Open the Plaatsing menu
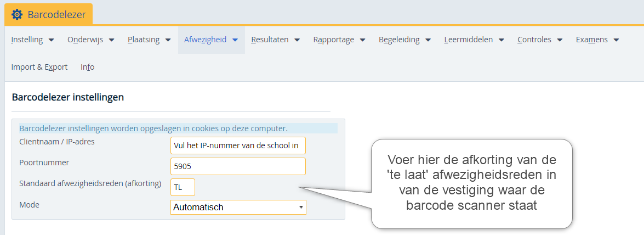644x235 pixels. [x=149, y=40]
